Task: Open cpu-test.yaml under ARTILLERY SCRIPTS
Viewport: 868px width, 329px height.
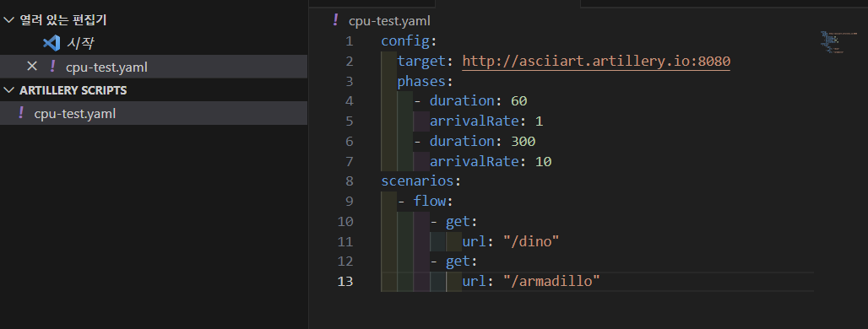Action: pyautogui.click(x=154, y=113)
